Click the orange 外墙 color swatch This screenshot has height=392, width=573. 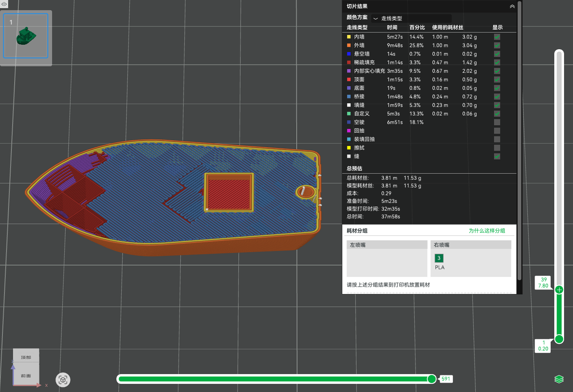point(349,45)
